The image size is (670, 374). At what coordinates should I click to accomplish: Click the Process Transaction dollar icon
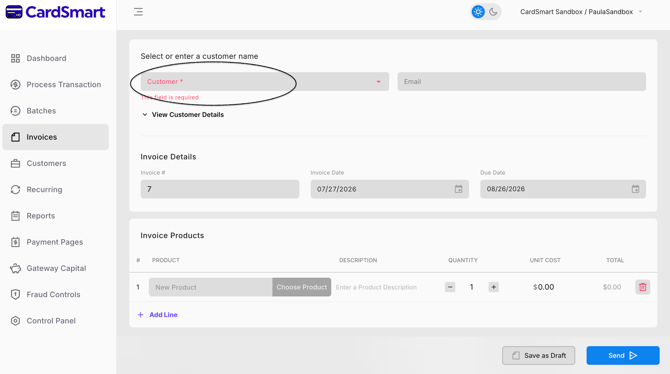tap(15, 85)
